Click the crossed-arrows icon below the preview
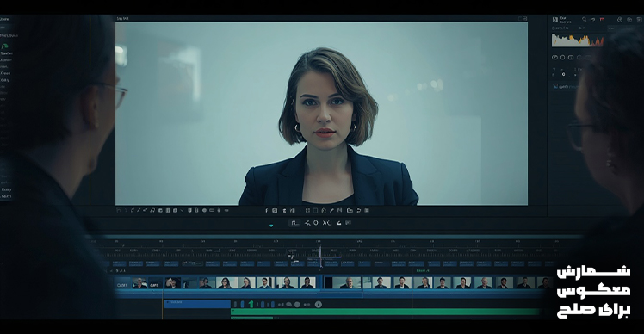The image size is (644, 334). click(326, 223)
